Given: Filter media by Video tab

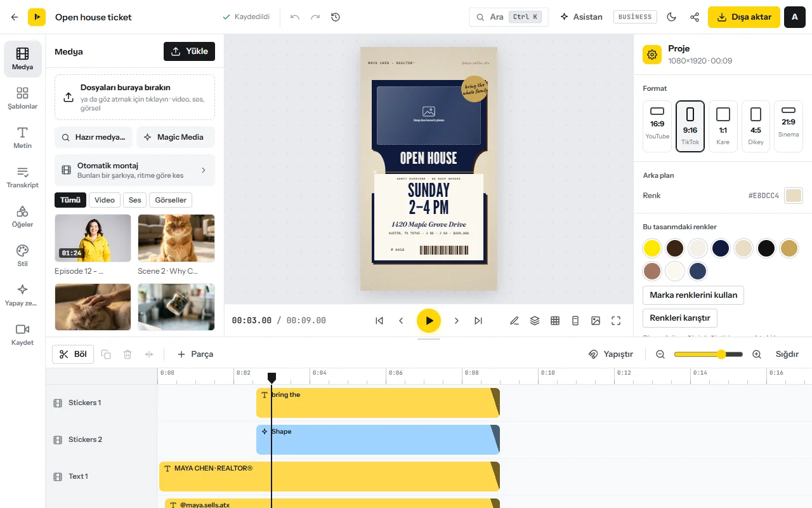Looking at the screenshot, I should [105, 200].
